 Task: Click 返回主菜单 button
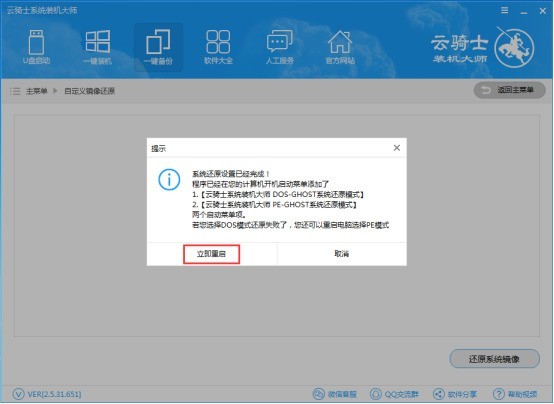[509, 90]
